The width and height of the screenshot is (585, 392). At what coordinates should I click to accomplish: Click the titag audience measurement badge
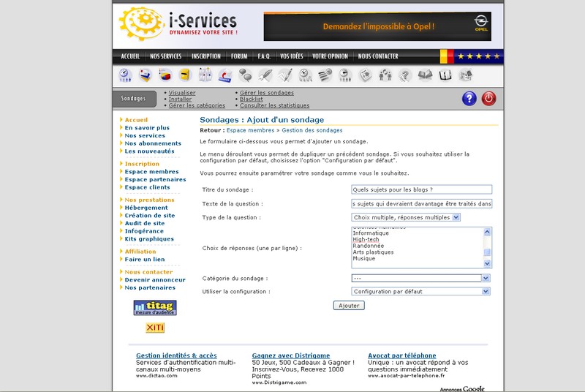155,308
